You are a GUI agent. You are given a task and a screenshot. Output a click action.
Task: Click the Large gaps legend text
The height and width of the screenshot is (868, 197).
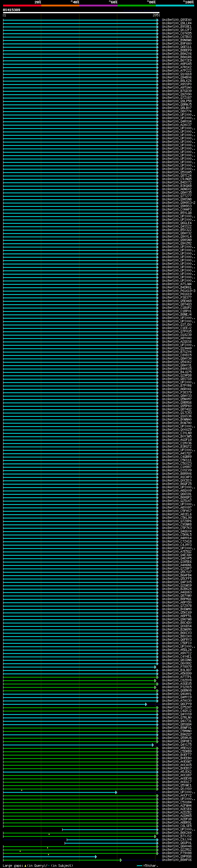[x=13, y=865]
